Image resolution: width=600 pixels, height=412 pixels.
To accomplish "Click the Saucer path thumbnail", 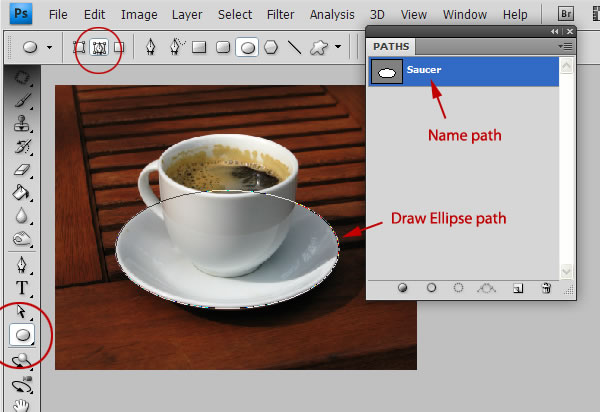I will click(x=387, y=72).
